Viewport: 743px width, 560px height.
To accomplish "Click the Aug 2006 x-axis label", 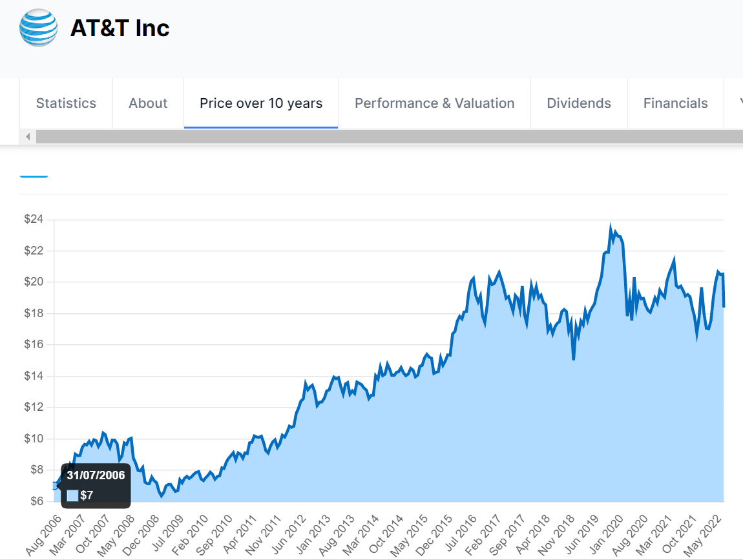I will (43, 535).
